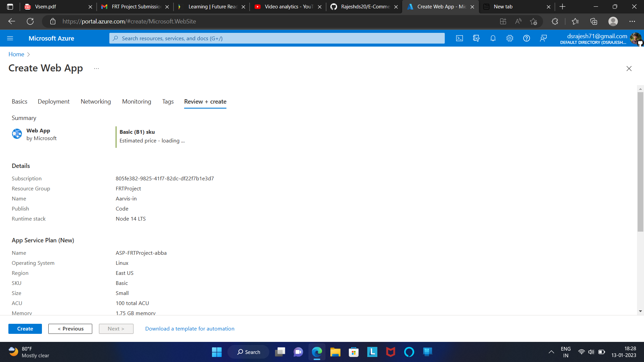644x362 pixels.
Task: Select the Review + create tab
Action: (205, 102)
